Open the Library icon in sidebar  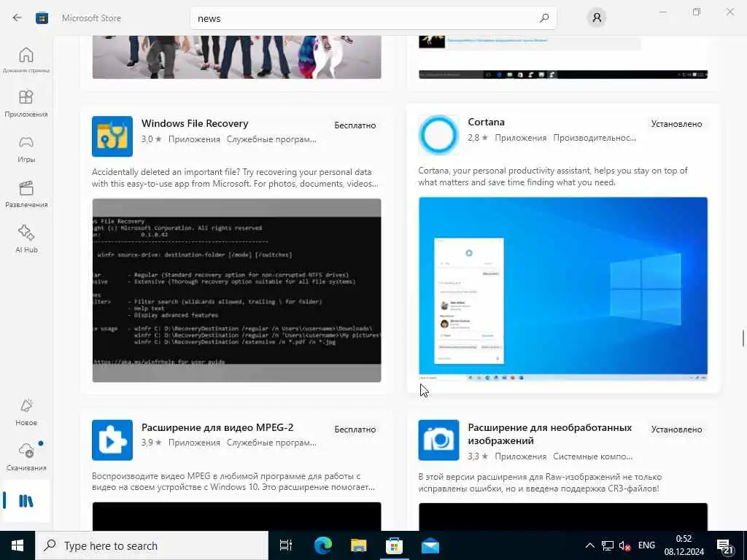click(26, 501)
